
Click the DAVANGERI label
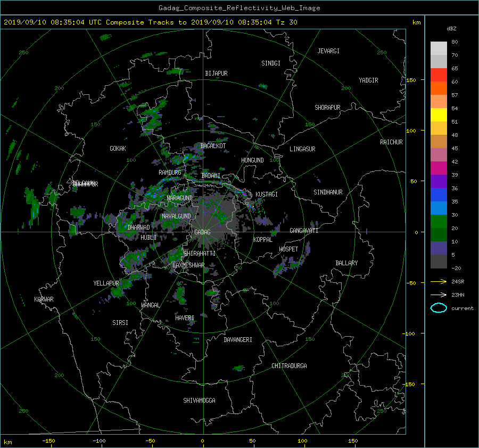(238, 340)
